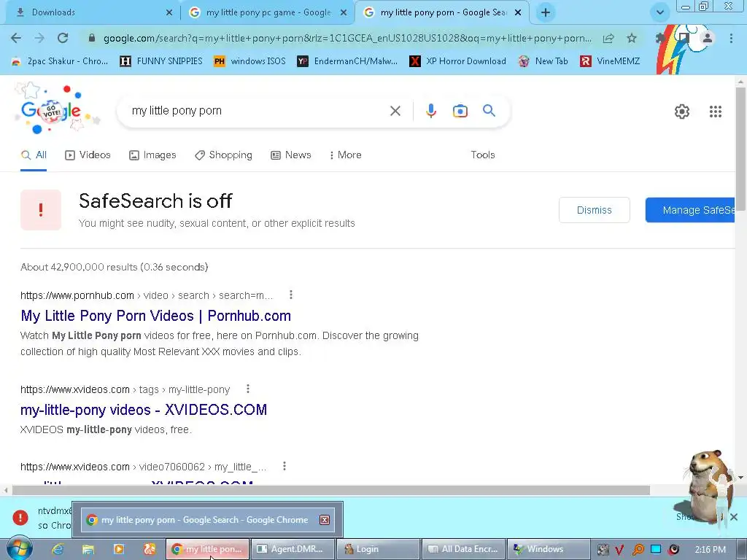Click the Google Go Vote doodle logo
747x560 pixels.
click(x=56, y=109)
